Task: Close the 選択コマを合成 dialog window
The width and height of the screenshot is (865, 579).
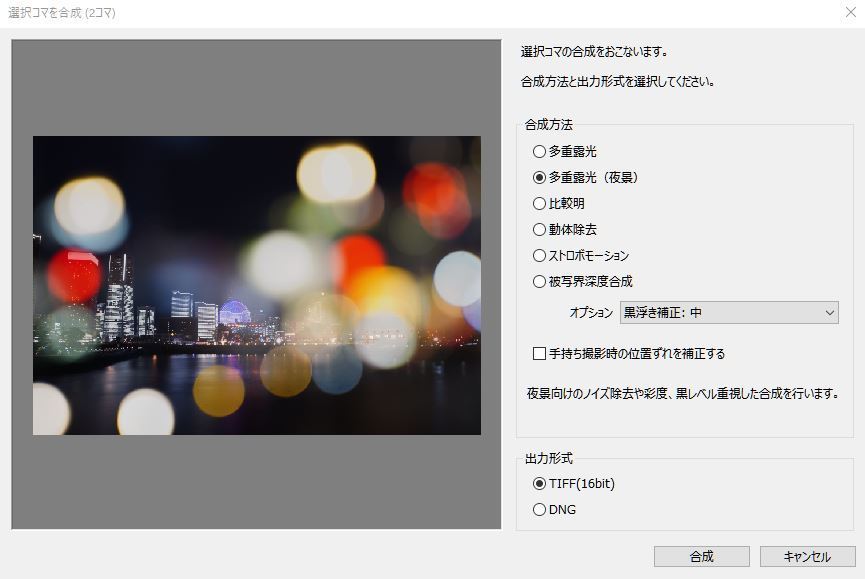Action: 849,13
